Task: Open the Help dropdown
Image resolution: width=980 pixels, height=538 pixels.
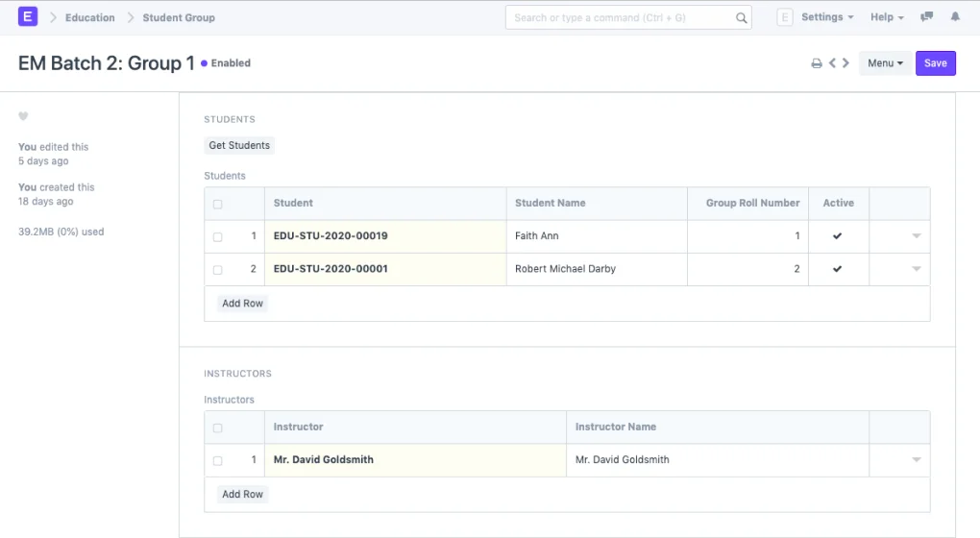Action: pyautogui.click(x=887, y=17)
